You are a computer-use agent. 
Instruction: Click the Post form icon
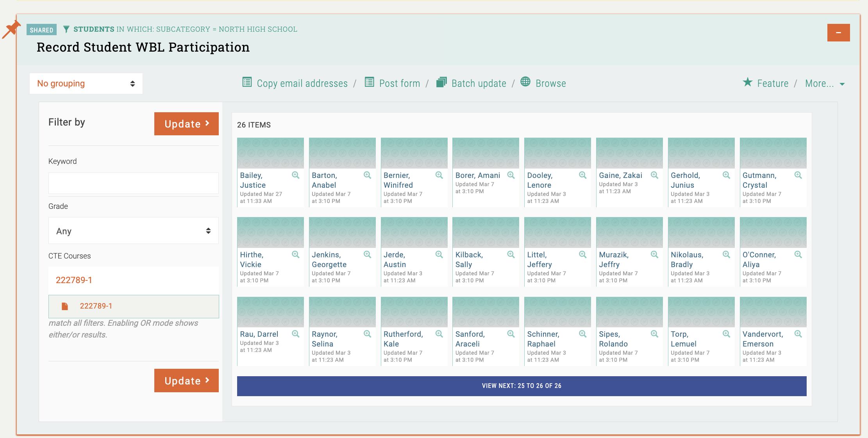pyautogui.click(x=369, y=82)
